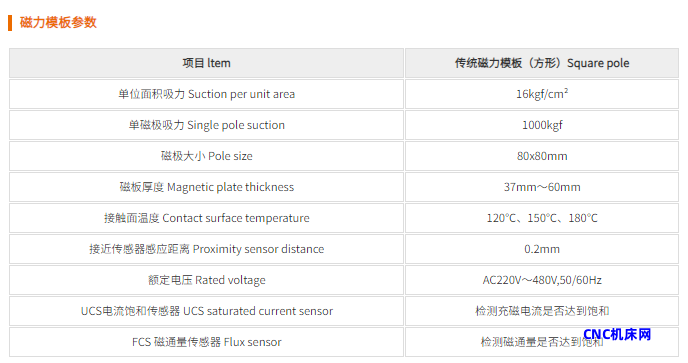This screenshot has height=363, width=688.
Task: Select the 项目 Item column header
Action: coord(206,63)
